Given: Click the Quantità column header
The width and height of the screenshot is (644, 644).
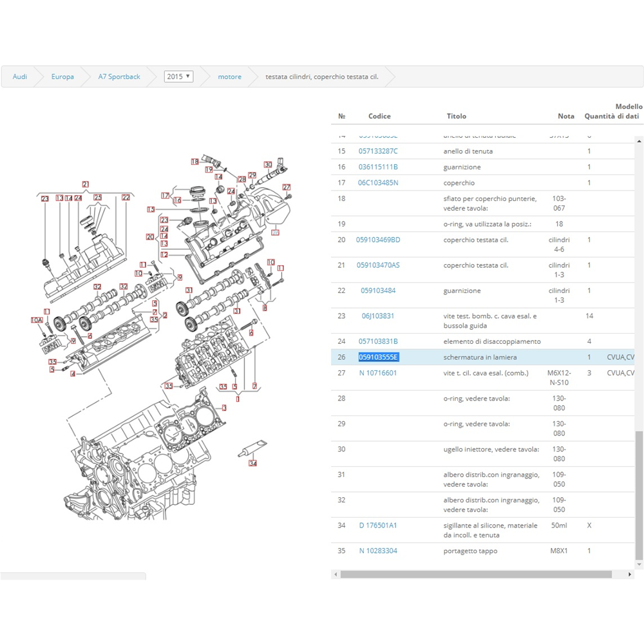Looking at the screenshot, I should 600,116.
